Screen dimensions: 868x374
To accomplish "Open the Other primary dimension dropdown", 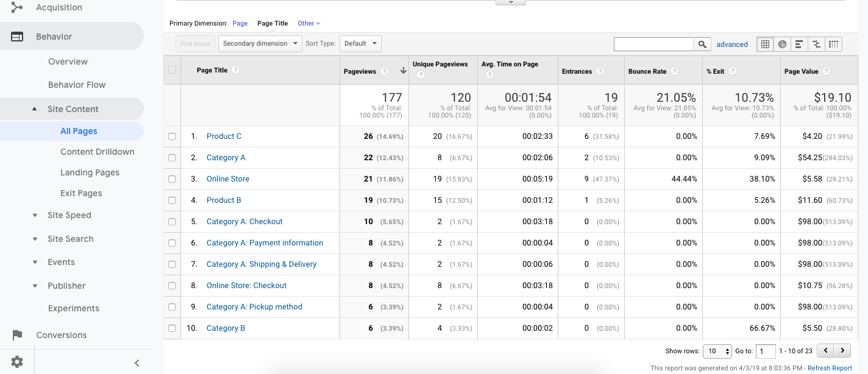I will click(x=308, y=23).
